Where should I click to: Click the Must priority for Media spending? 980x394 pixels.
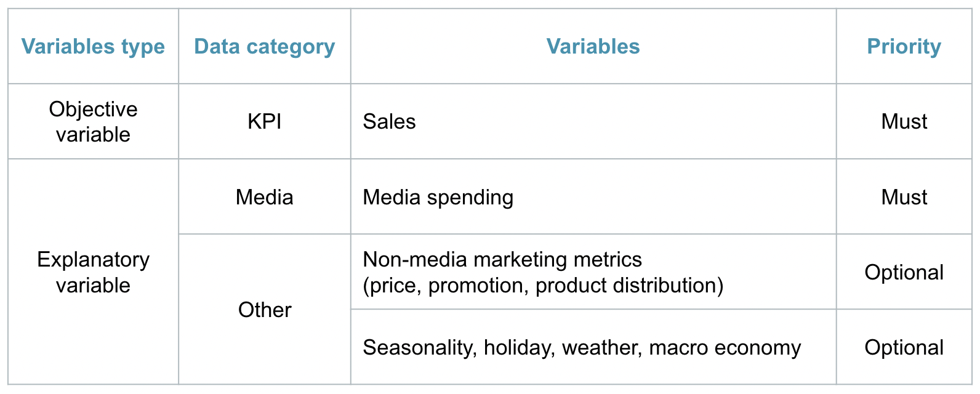coord(904,197)
